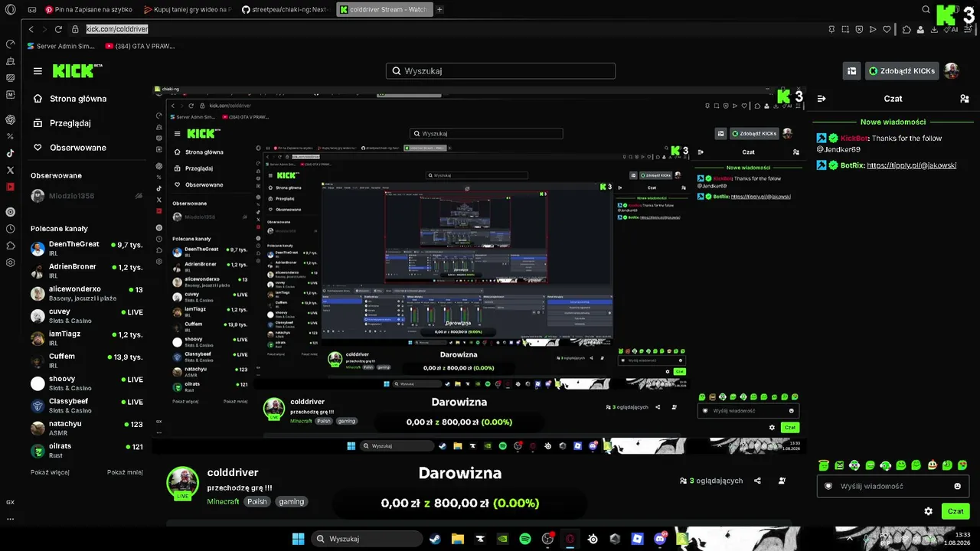Click the Zdobądź KICKs button
The height and width of the screenshot is (551, 980).
pos(902,71)
